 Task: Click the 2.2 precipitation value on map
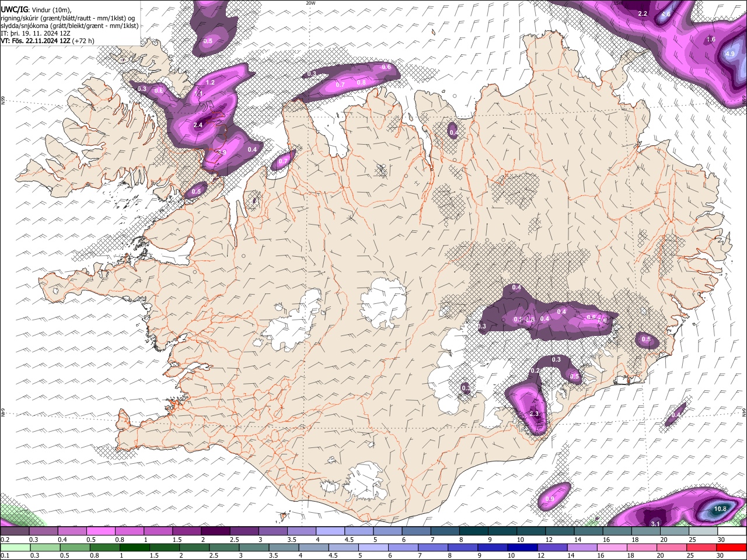coord(643,13)
